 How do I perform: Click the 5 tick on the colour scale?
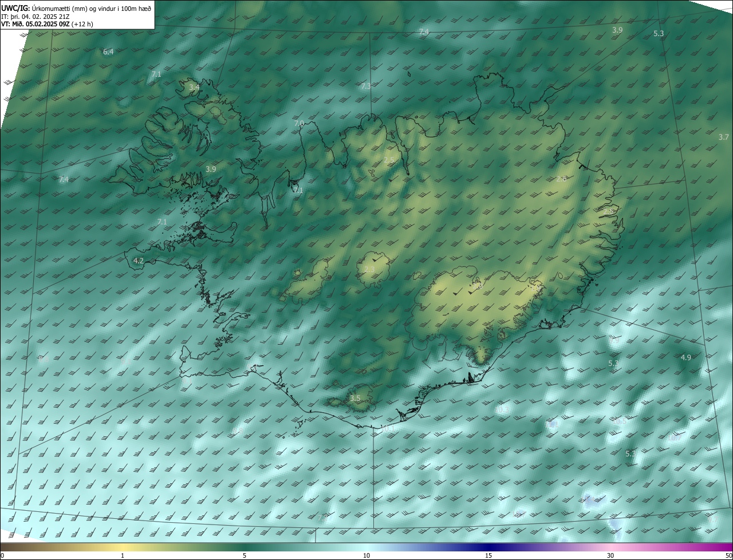click(245, 555)
